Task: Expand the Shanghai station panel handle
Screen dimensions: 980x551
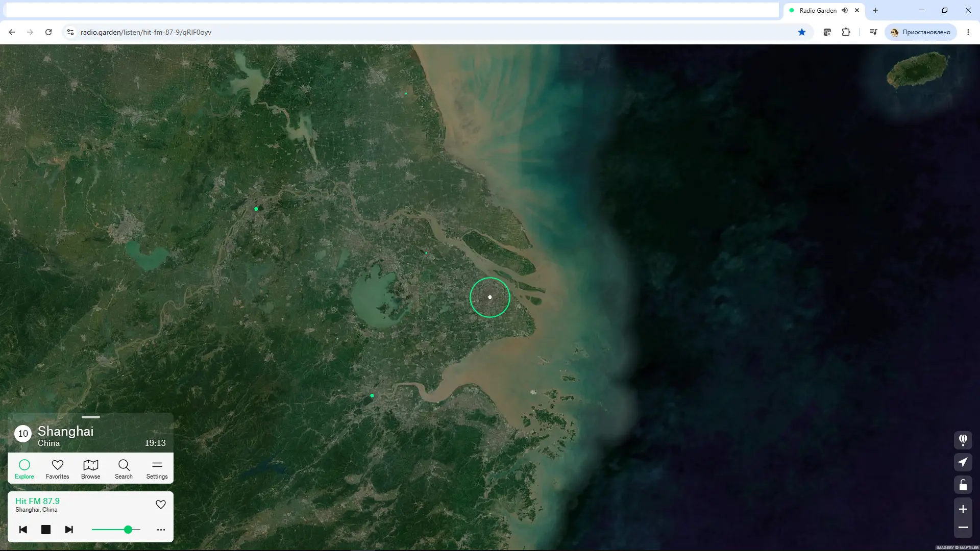Action: 90,417
